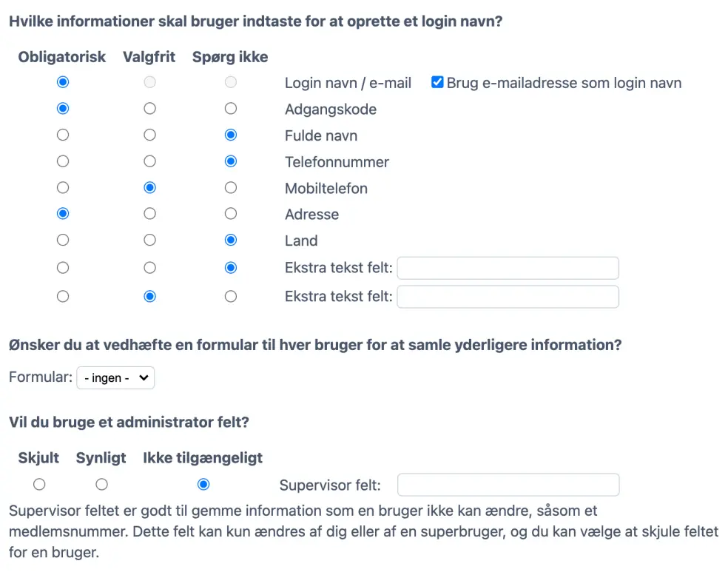
Task: Make Fulde navn obligatorisk
Action: coord(63,135)
